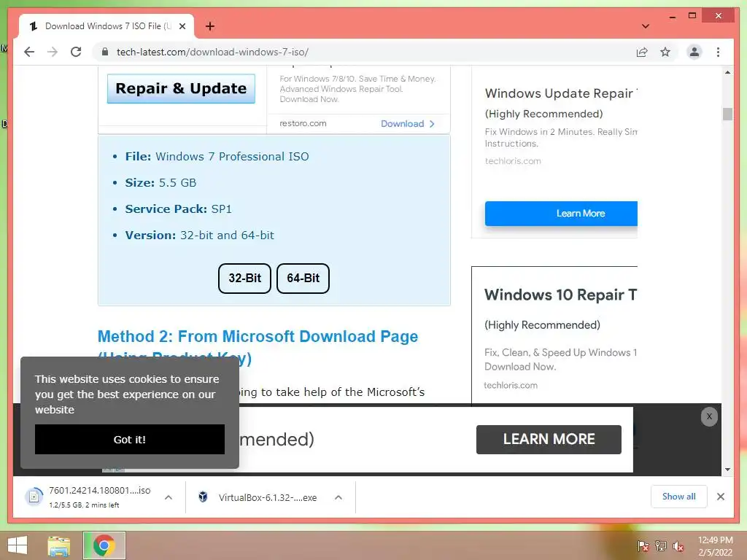Download the 64-Bit ISO
747x560 pixels.
coord(303,278)
